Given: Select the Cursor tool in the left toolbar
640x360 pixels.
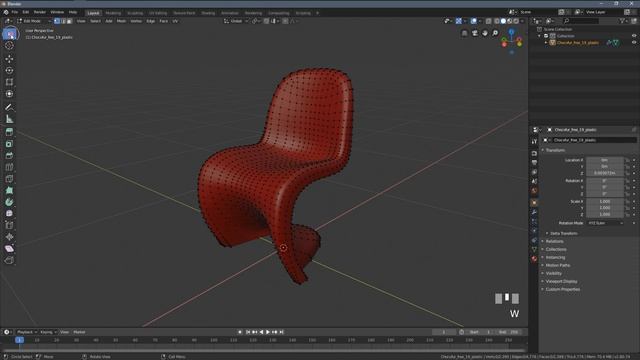Looking at the screenshot, I should click(9, 46).
